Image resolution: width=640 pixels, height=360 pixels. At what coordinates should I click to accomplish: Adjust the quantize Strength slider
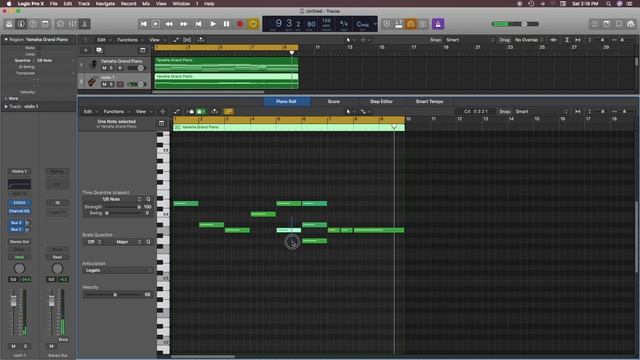[139, 207]
